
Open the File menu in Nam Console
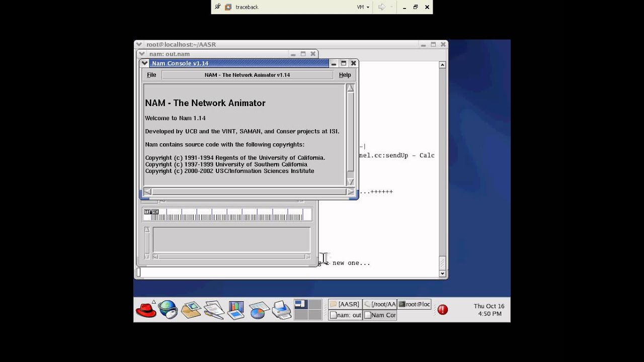pyautogui.click(x=151, y=75)
